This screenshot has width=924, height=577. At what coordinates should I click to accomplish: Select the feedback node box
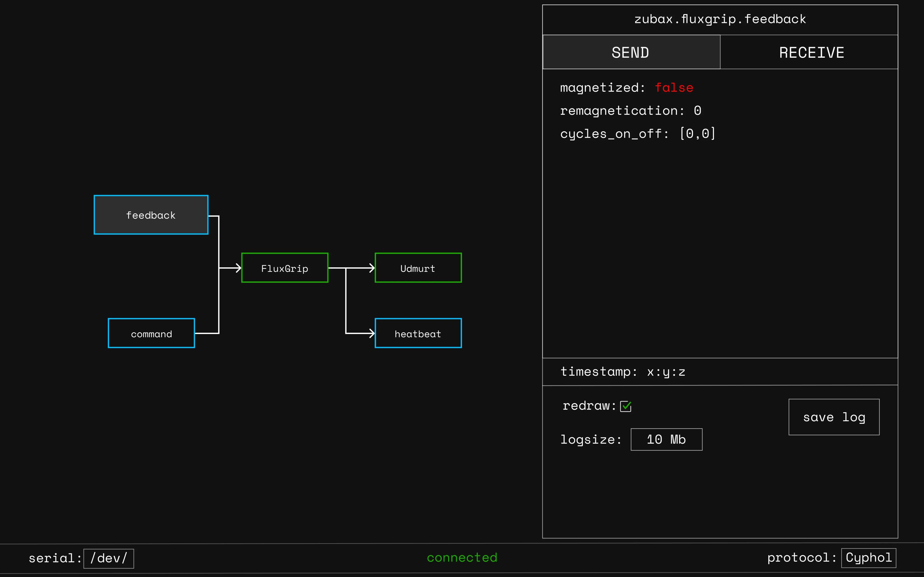[x=151, y=215]
